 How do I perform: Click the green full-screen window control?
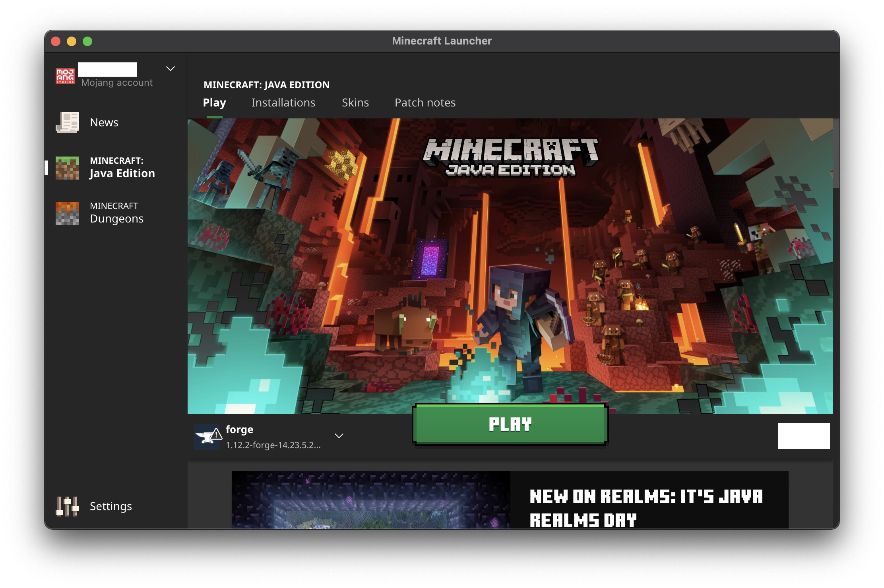(87, 41)
